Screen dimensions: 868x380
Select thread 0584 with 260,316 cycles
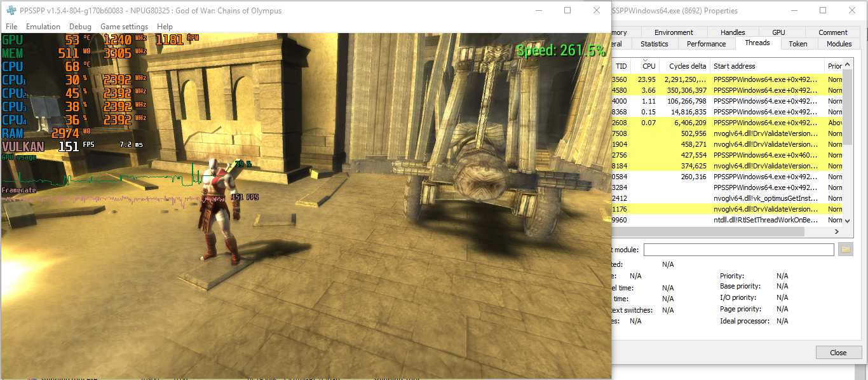tap(726, 177)
